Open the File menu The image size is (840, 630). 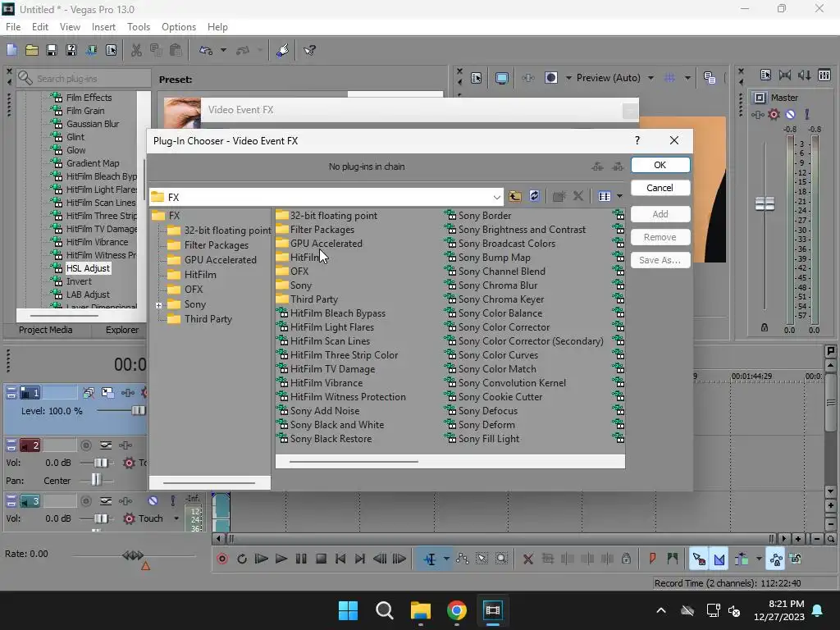13,27
